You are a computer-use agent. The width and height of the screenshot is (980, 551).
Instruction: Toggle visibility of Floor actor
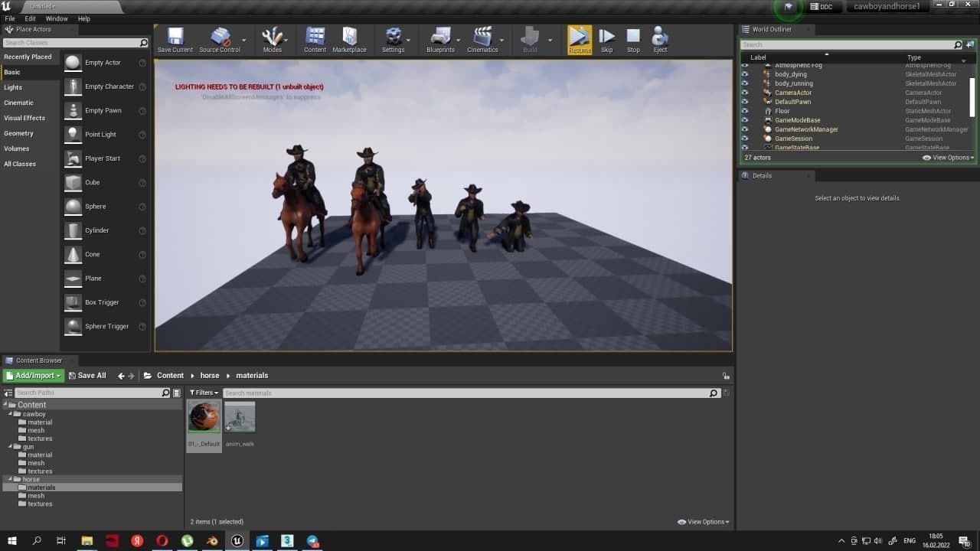pos(744,111)
